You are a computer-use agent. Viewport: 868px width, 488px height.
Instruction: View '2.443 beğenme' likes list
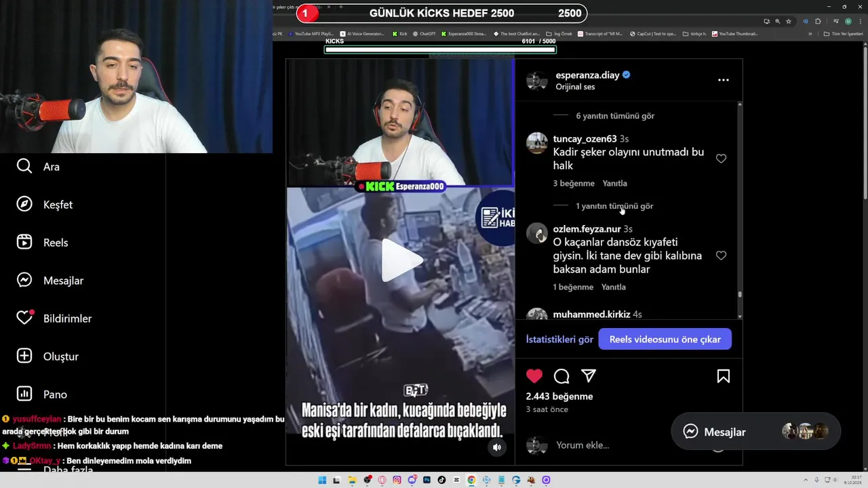tap(559, 396)
